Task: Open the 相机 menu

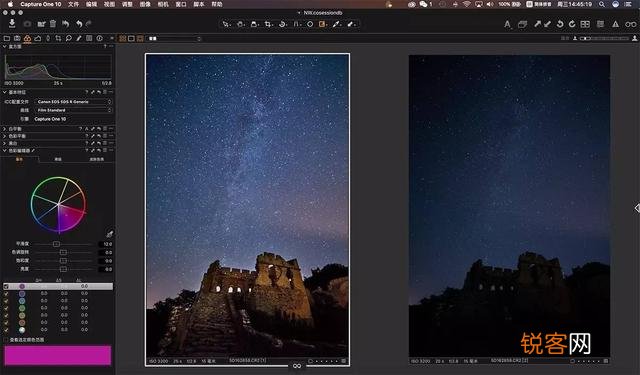Action: (x=163, y=4)
